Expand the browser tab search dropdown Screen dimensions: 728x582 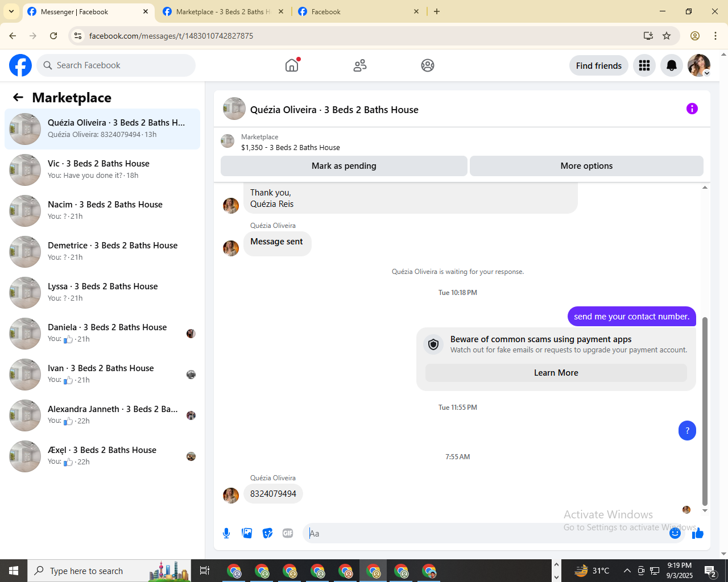point(11,11)
